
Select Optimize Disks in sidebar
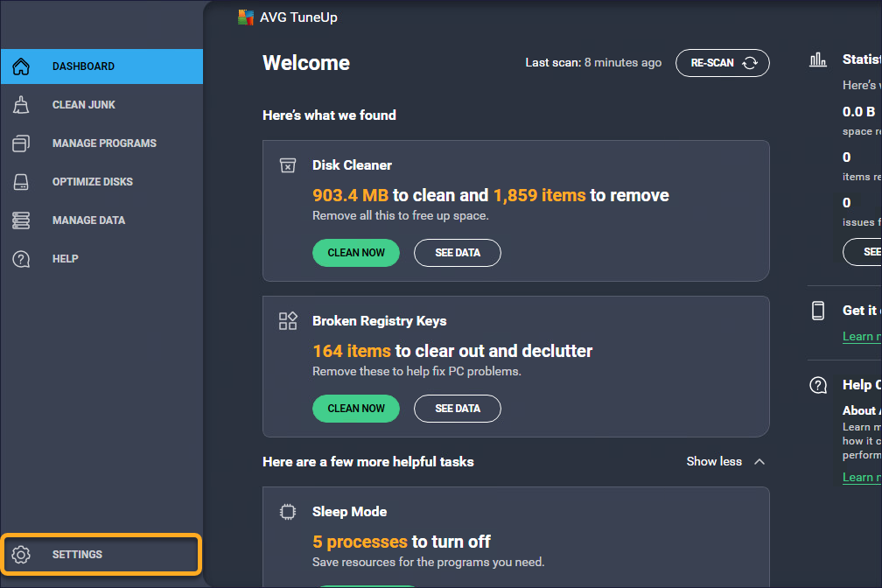[93, 182]
